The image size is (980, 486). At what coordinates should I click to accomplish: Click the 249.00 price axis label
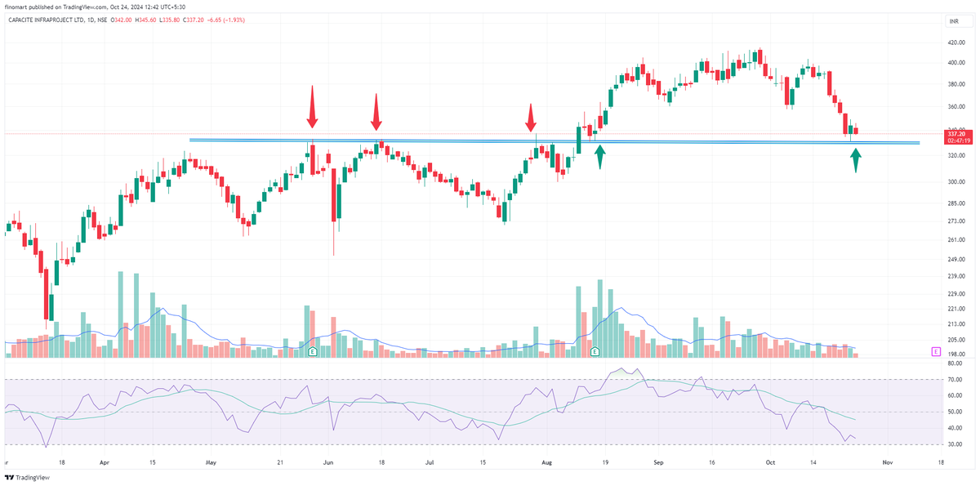(955, 260)
